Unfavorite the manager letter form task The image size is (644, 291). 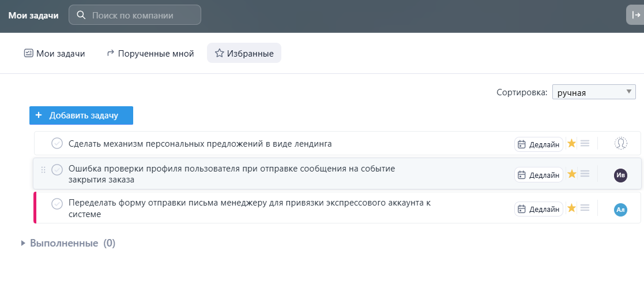(571, 208)
